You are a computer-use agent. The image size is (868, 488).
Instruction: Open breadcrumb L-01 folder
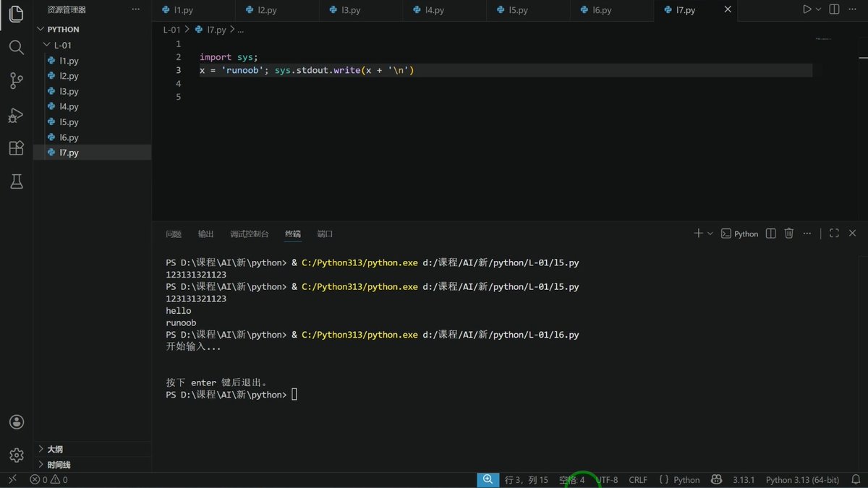click(171, 30)
